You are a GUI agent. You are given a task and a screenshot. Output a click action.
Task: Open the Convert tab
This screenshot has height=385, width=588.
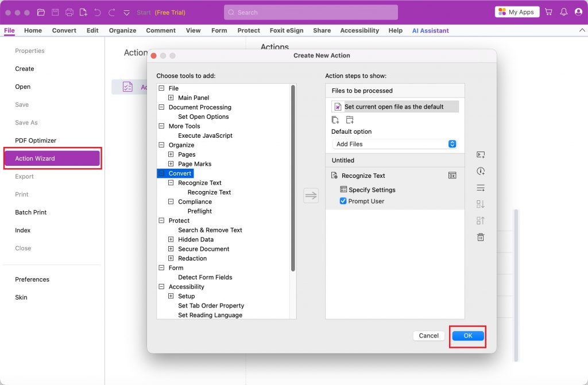(x=64, y=30)
